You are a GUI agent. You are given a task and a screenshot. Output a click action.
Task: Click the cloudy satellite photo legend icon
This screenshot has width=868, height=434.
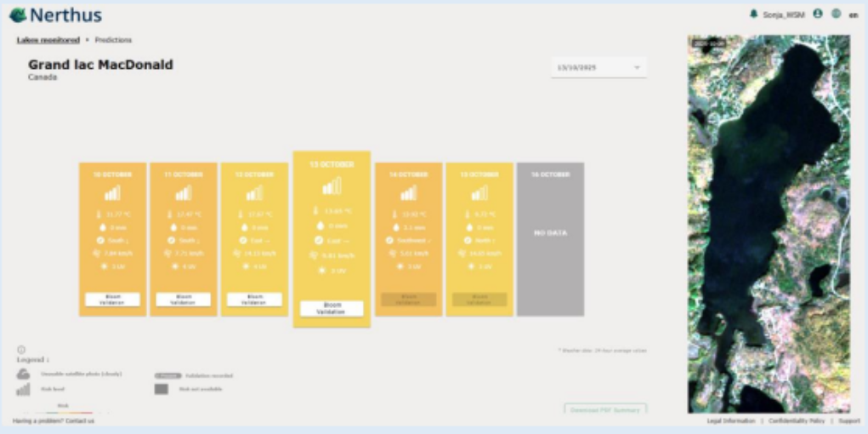pyautogui.click(x=24, y=374)
